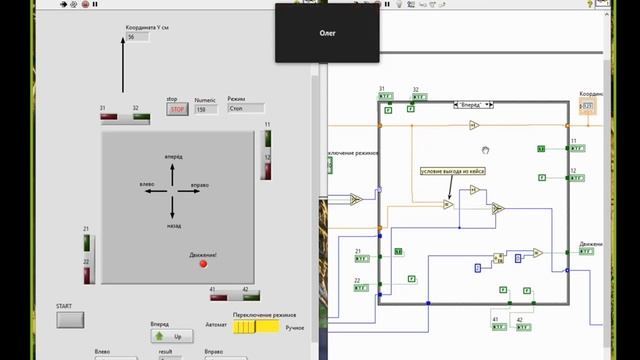This screenshot has width=640, height=360.
Task: Click LED 41 on the front panel
Action: pos(218,297)
